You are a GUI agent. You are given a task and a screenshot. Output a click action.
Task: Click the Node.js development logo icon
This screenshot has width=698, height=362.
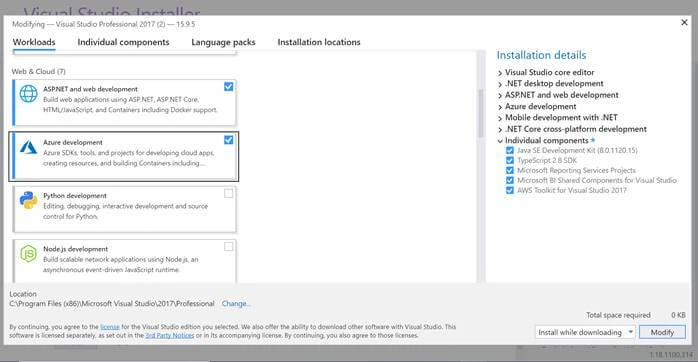(x=28, y=254)
